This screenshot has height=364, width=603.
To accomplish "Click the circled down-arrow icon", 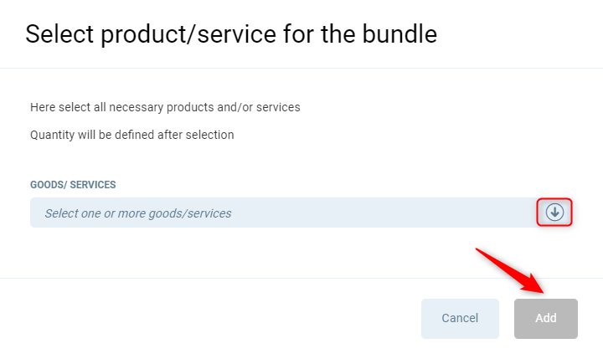I will pos(554,213).
